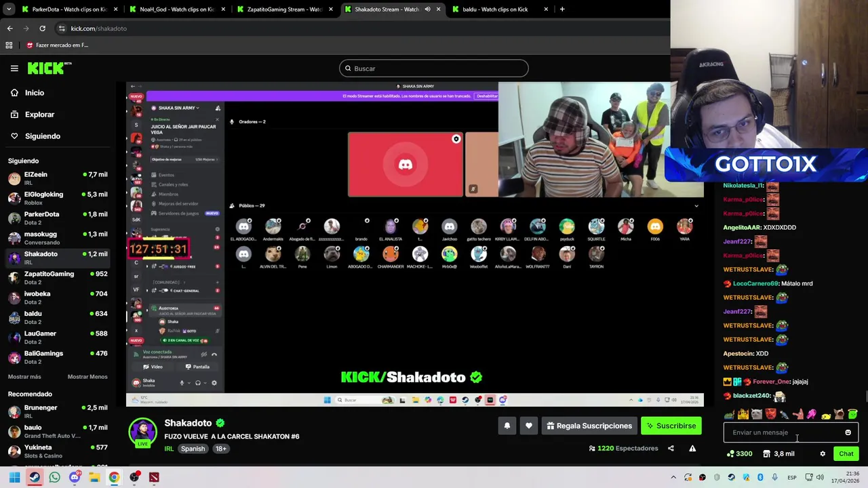
Task: Open Windows Start menu
Action: click(14, 477)
